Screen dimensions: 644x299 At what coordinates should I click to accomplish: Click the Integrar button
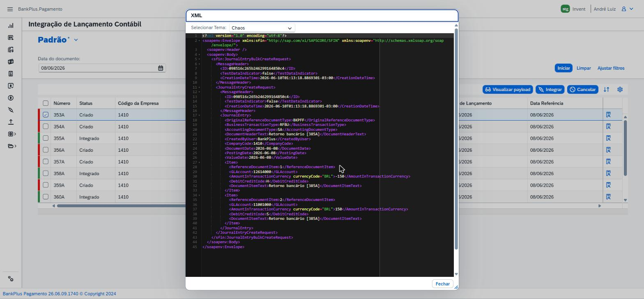click(x=550, y=89)
